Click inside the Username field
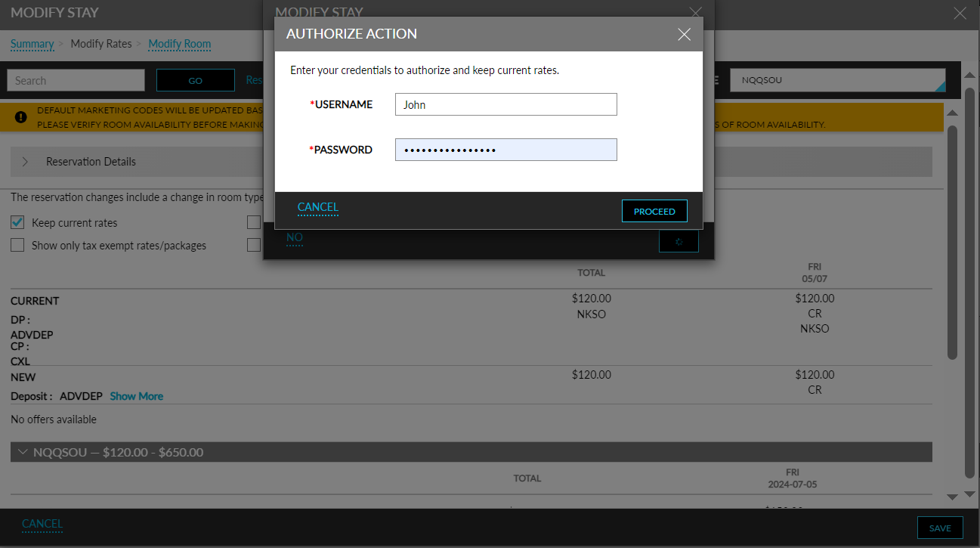Image resolution: width=980 pixels, height=548 pixels. click(505, 104)
